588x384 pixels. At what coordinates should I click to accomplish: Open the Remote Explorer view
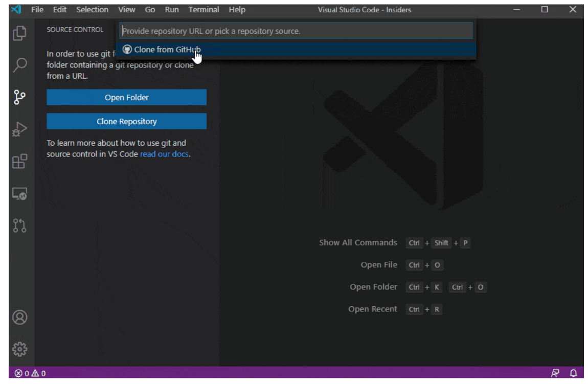coord(19,194)
